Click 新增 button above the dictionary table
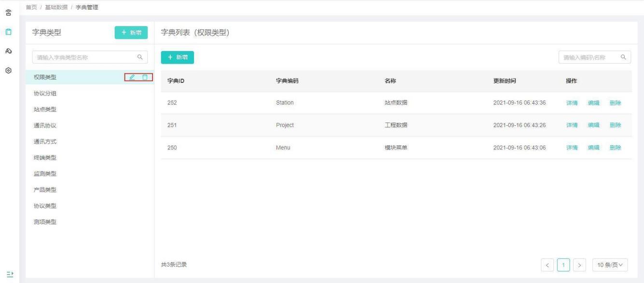 tap(177, 57)
